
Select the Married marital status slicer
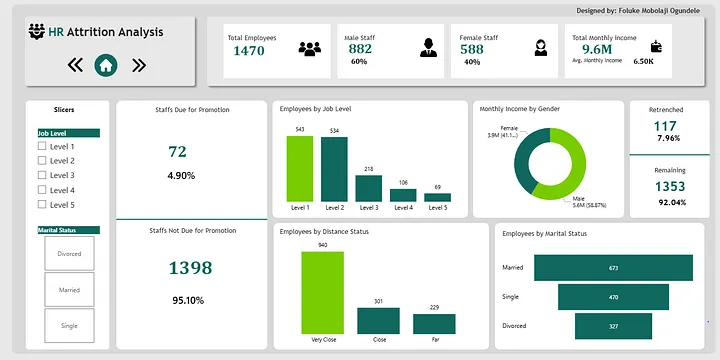[69, 290]
